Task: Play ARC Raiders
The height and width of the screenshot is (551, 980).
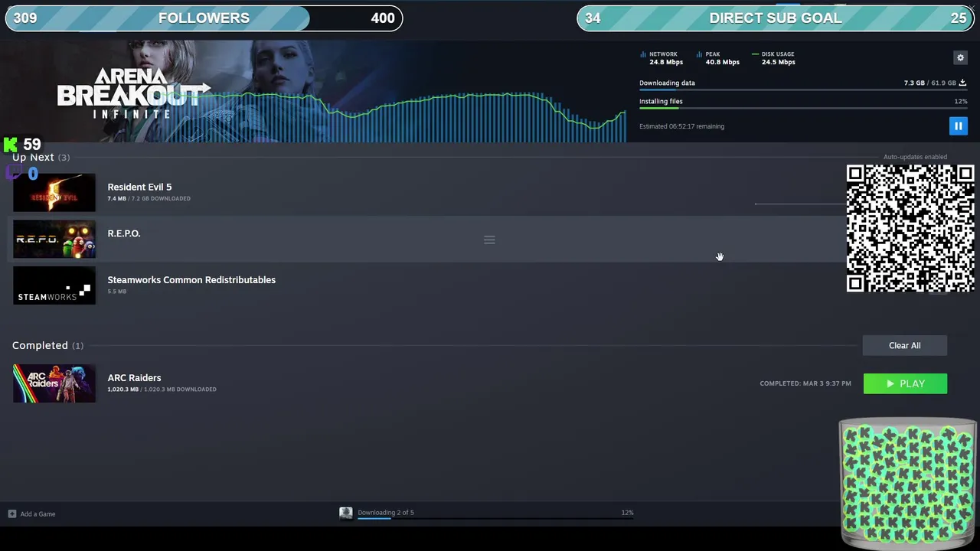Action: pyautogui.click(x=905, y=383)
